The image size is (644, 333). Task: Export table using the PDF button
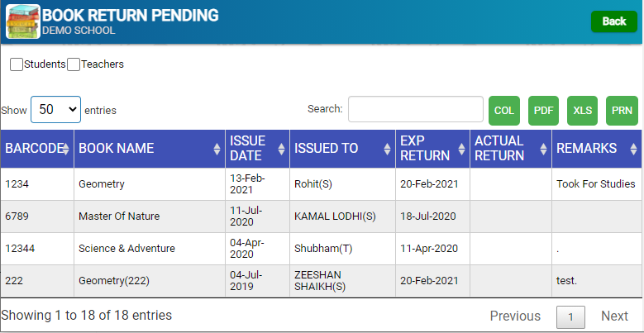coord(543,111)
